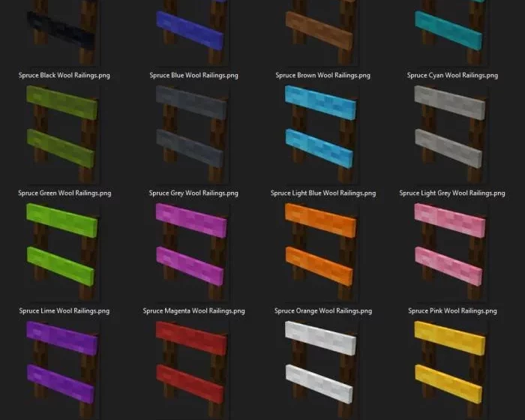Pick the Spruce Orange Wool Railings thumbnail
Viewport: 525px width, 420px height.
[x=319, y=246]
